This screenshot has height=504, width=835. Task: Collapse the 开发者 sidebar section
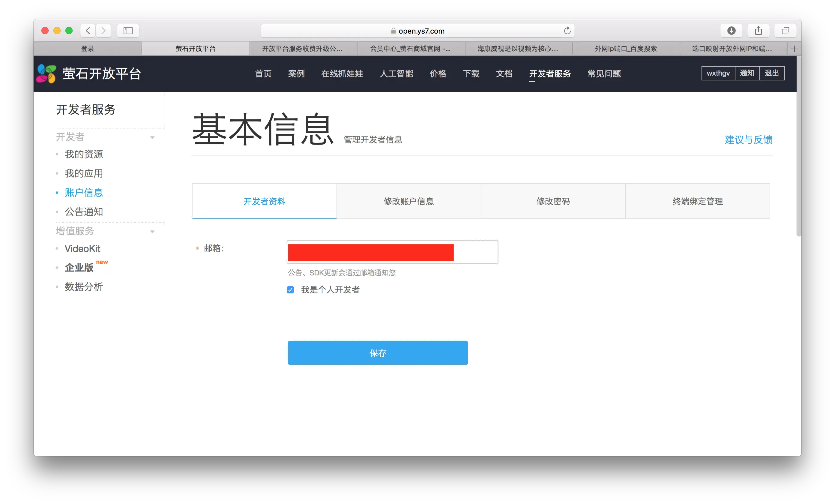coord(152,137)
